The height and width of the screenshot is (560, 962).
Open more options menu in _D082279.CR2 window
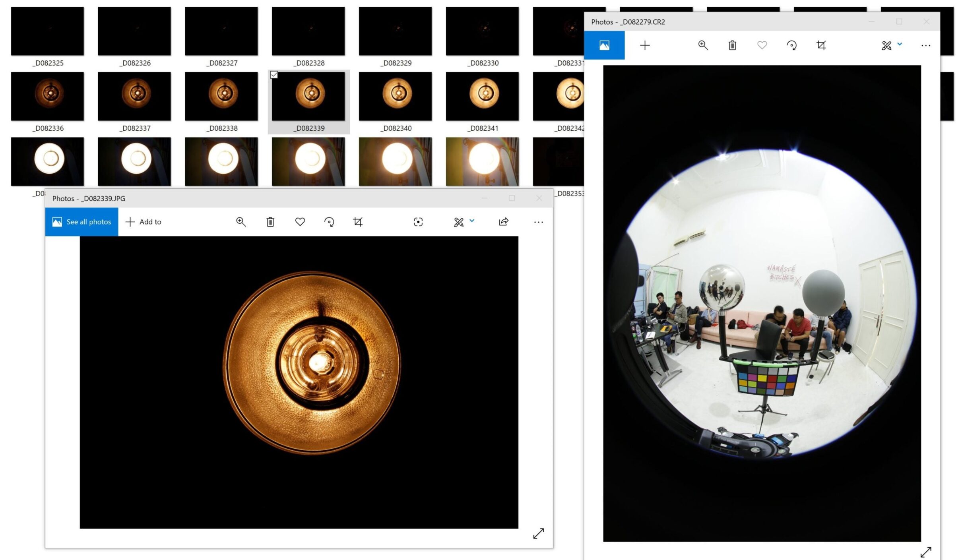926,46
